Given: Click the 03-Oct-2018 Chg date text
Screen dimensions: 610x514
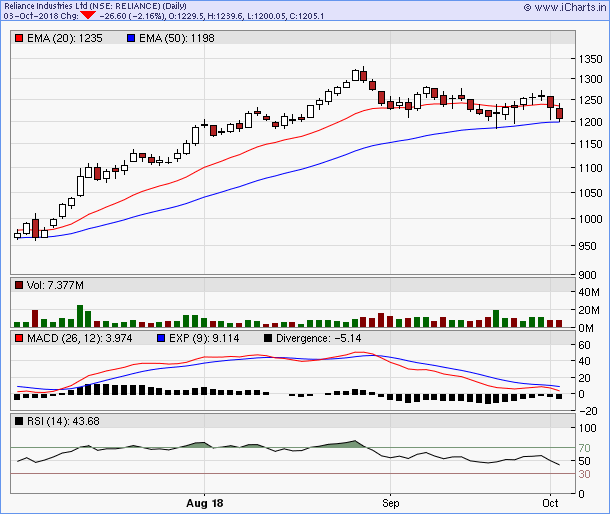Looking at the screenshot, I should [41, 16].
